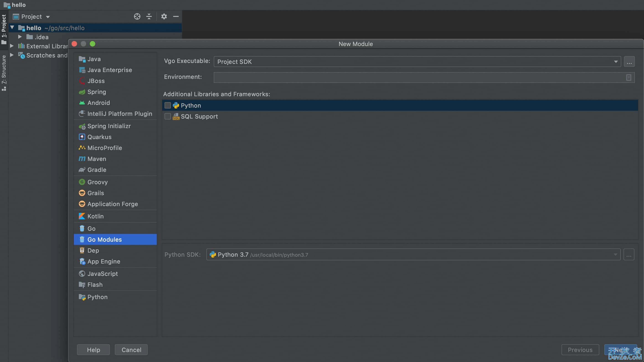Image resolution: width=644 pixels, height=362 pixels.
Task: Expand Scratches and Consoles node
Action: point(11,55)
